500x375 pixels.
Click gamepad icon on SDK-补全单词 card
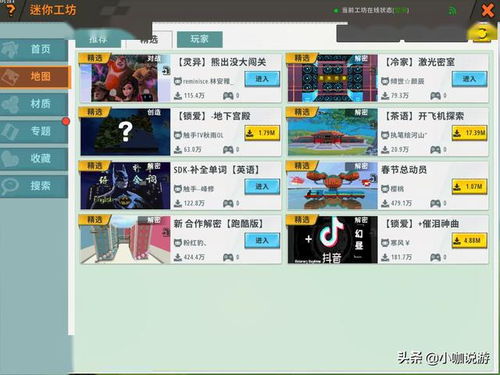point(228,203)
